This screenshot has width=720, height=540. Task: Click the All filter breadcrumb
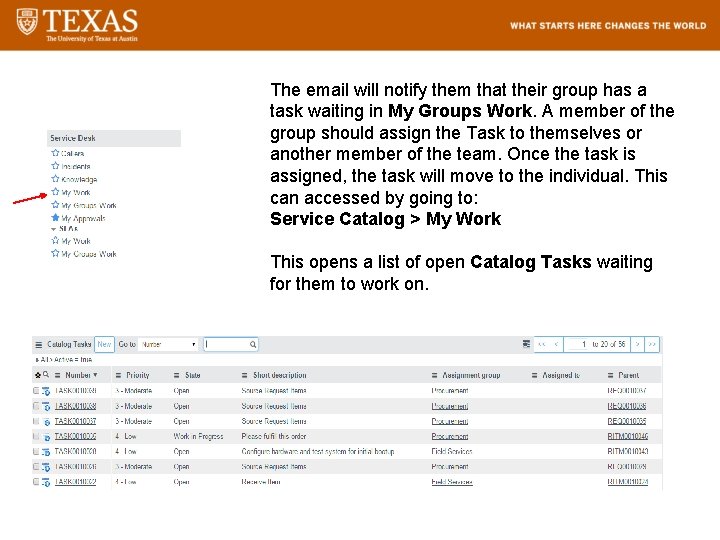pos(45,360)
